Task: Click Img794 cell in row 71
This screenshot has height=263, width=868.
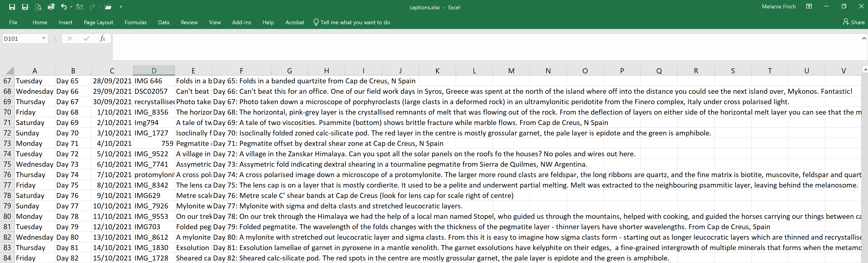Action: pos(154,123)
